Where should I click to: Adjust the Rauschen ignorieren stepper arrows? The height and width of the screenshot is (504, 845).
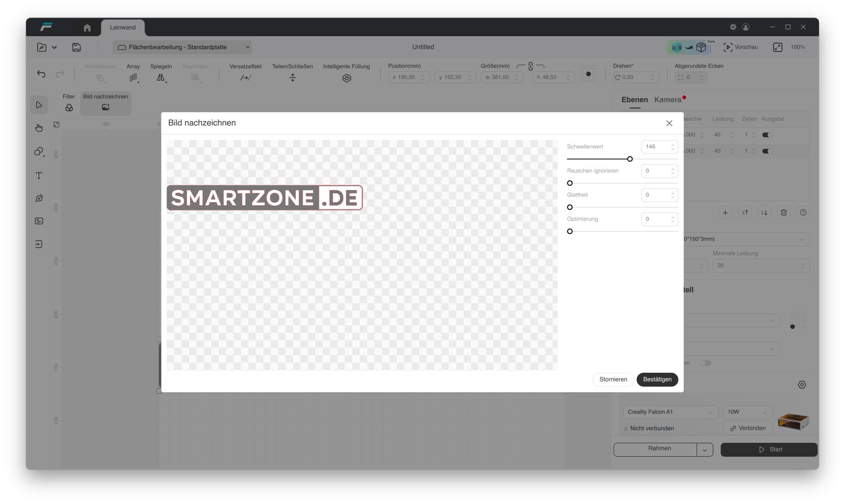[x=672, y=171]
